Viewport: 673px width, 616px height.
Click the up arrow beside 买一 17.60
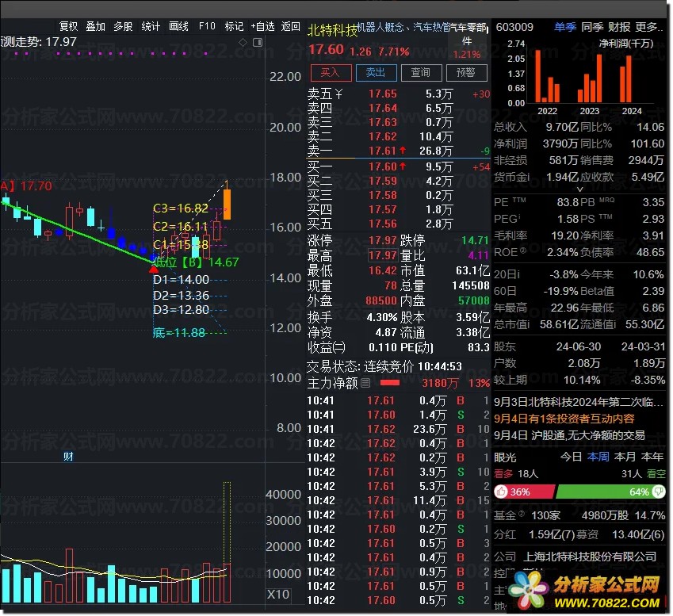[403, 166]
